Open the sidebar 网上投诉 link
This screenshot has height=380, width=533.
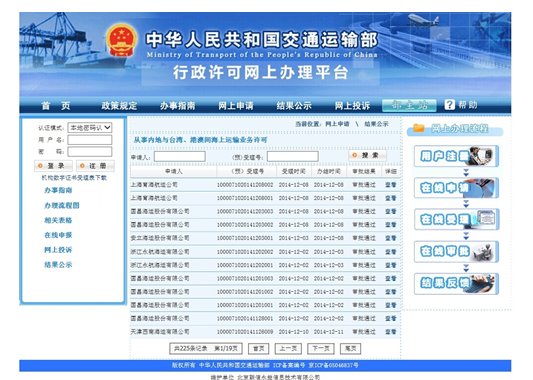pos(58,250)
